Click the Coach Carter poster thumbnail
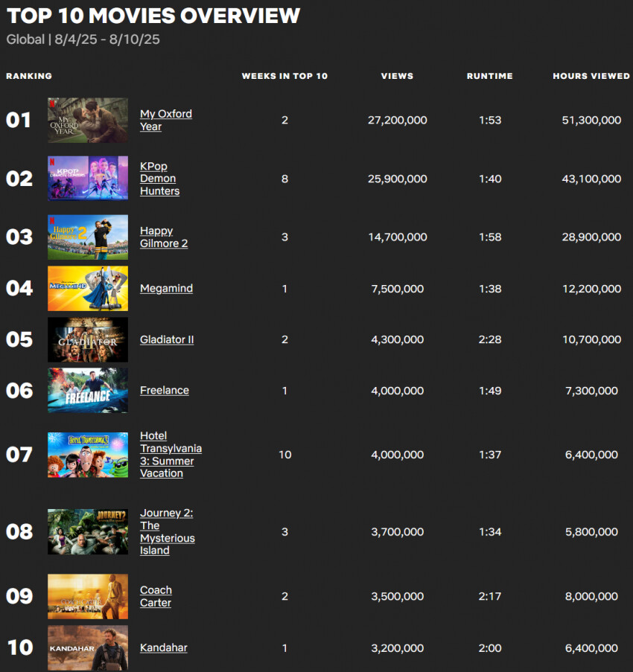633x672 pixels. (88, 596)
